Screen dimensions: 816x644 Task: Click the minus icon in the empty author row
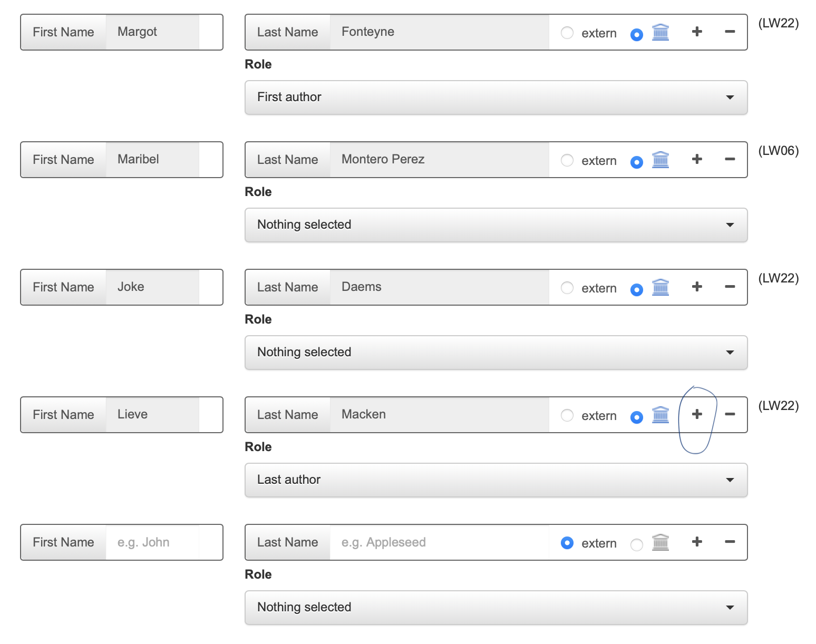[x=730, y=541]
